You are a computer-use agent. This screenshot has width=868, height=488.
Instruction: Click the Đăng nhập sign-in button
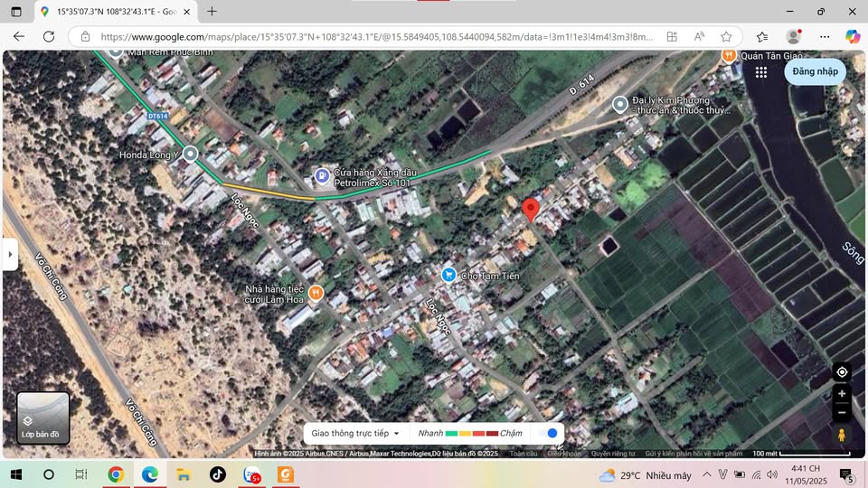click(x=815, y=71)
